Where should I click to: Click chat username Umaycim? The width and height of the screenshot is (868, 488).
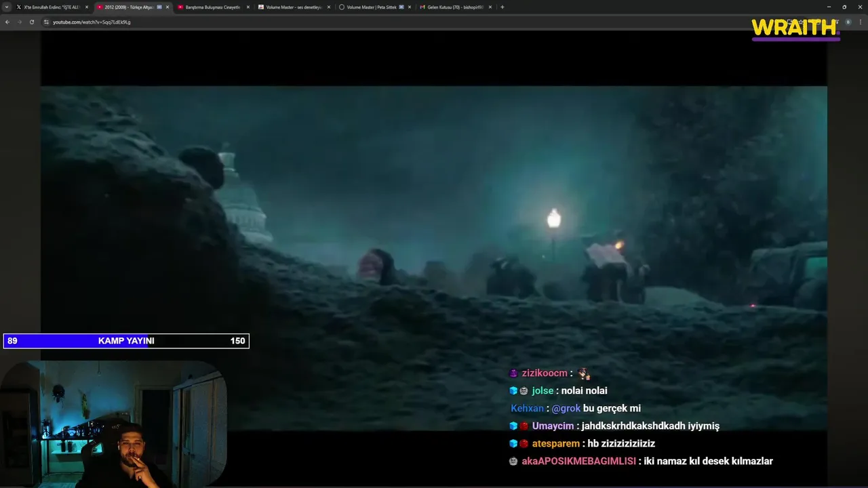click(553, 426)
